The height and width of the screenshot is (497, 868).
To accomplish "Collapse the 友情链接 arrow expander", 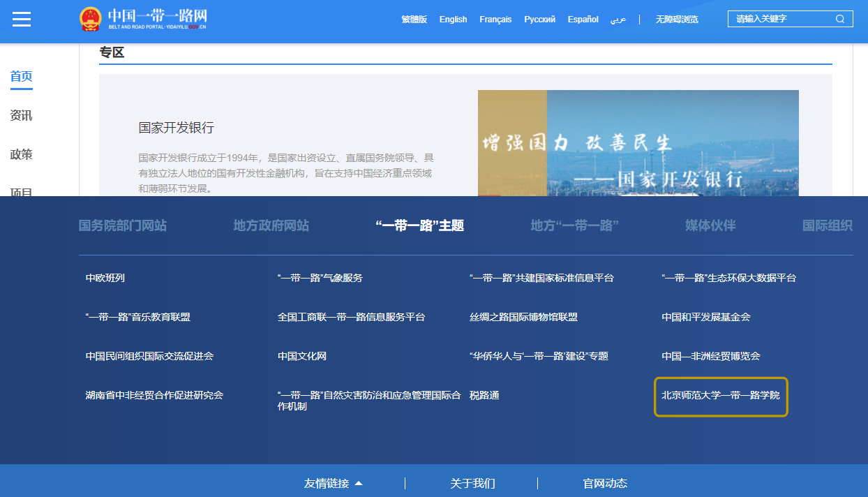I will pos(359,483).
